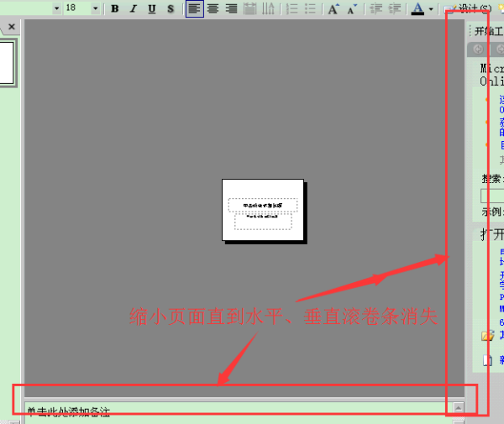This screenshot has width=504, height=424.
Task: Decrease font size with small A
Action: (x=352, y=8)
